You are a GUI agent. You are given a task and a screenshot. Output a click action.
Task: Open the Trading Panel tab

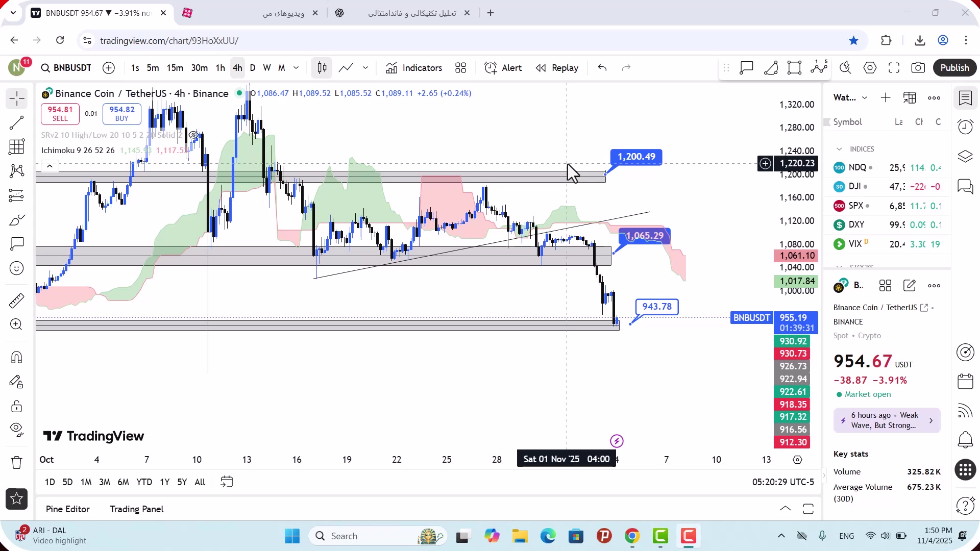(x=137, y=509)
